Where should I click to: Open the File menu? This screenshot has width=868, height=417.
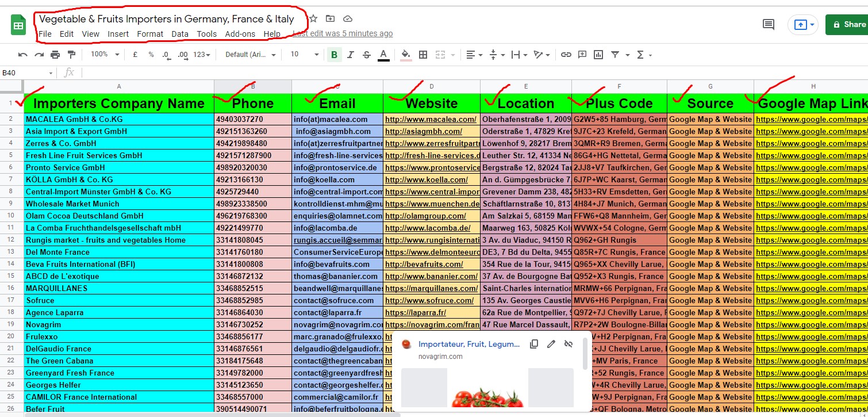click(45, 34)
